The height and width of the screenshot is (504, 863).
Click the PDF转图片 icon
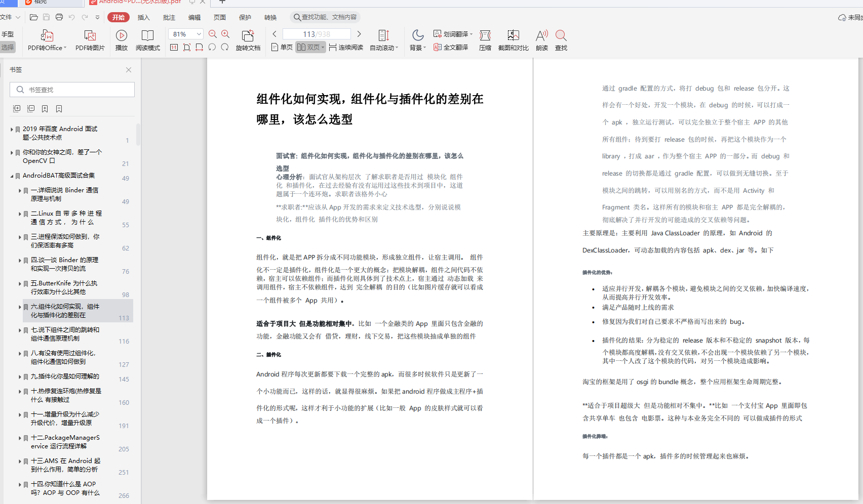click(90, 35)
